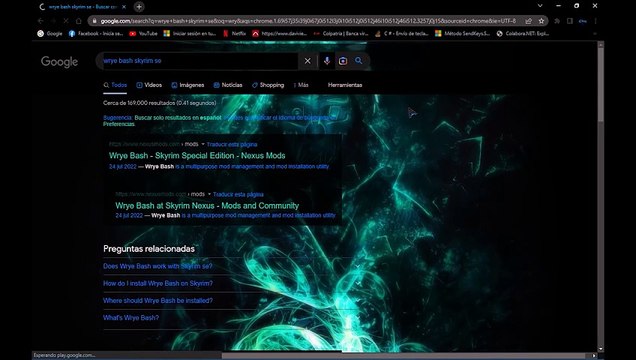
Task: Stop loading the page
Action: pyautogui.click(x=66, y=21)
